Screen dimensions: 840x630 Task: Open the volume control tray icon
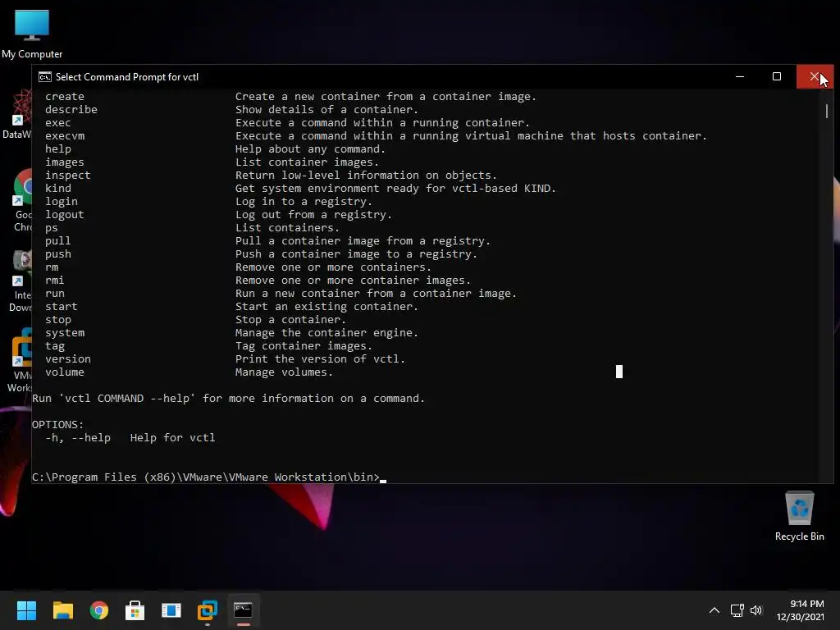pos(756,610)
